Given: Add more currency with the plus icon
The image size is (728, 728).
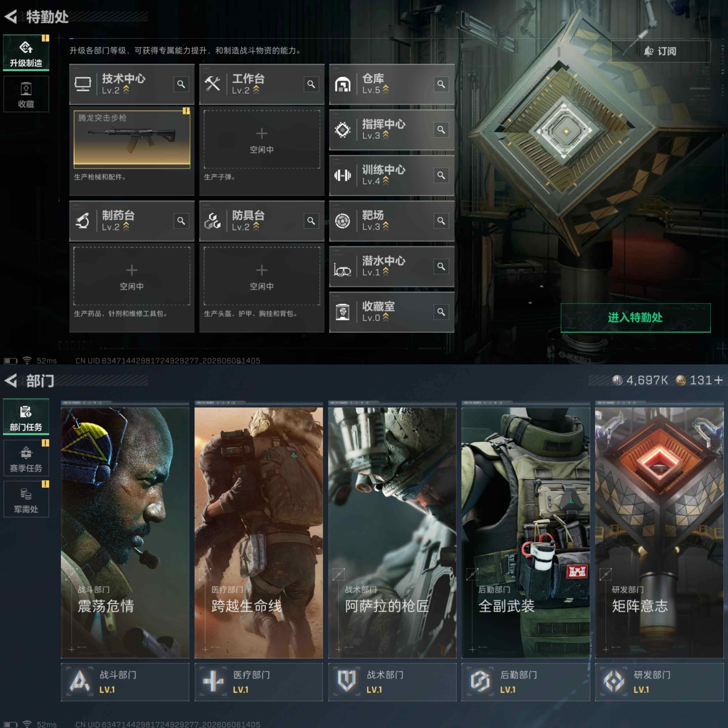Looking at the screenshot, I should [718, 380].
